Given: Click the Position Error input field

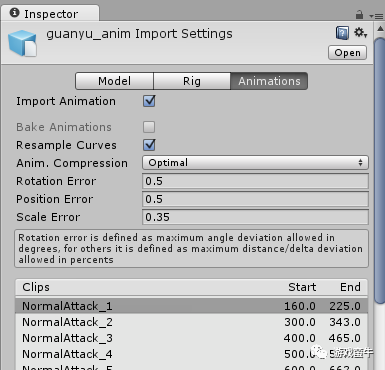Looking at the screenshot, I should click(255, 199).
